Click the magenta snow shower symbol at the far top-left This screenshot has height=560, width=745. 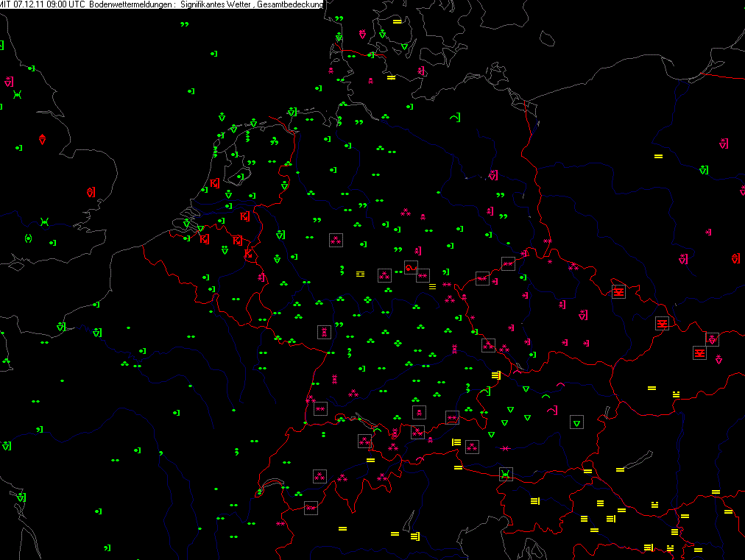(9, 81)
